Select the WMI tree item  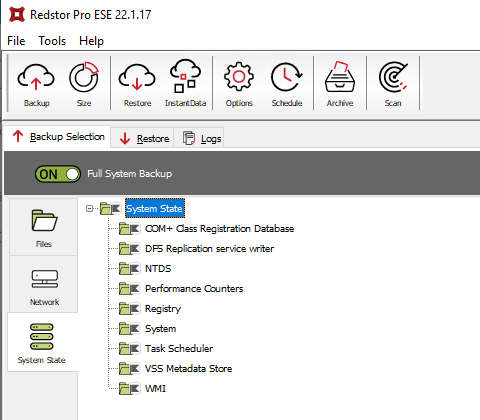click(x=155, y=389)
